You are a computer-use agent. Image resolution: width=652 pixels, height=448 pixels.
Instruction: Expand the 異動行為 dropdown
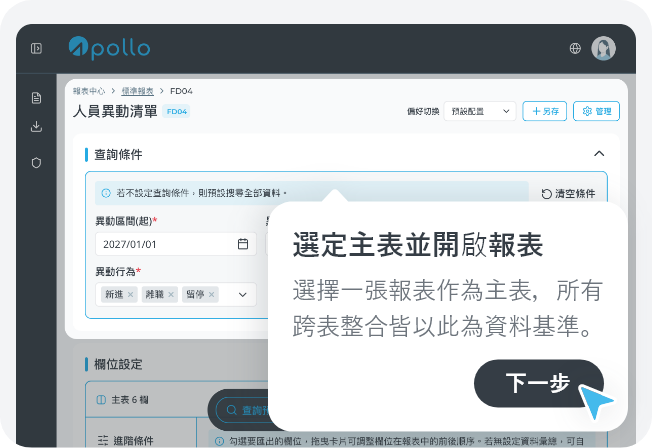tap(243, 295)
